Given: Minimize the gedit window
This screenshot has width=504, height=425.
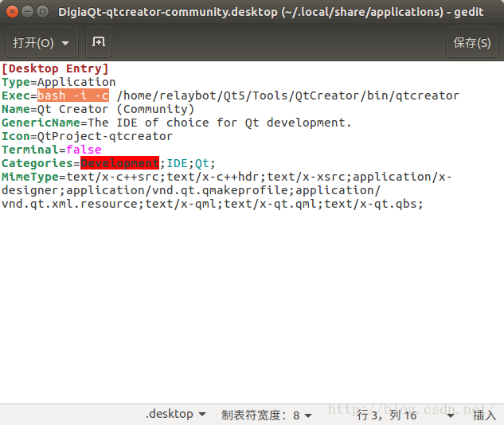Looking at the screenshot, I should pyautogui.click(x=27, y=12).
